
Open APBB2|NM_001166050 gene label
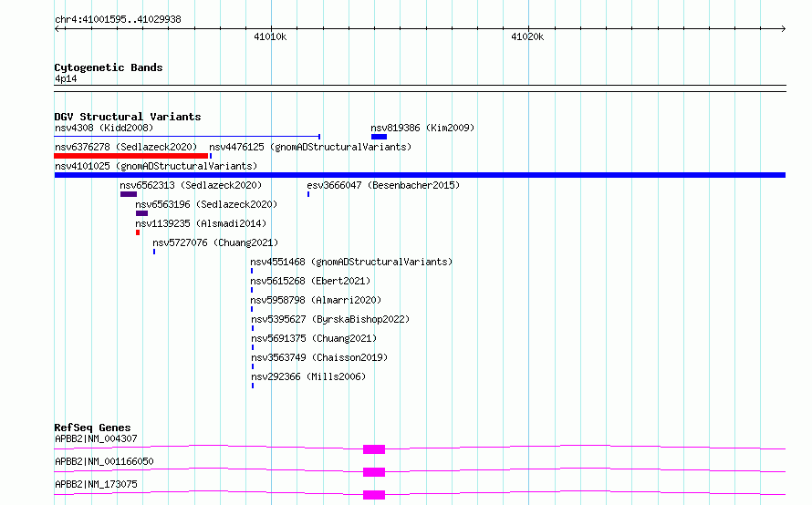click(x=104, y=461)
